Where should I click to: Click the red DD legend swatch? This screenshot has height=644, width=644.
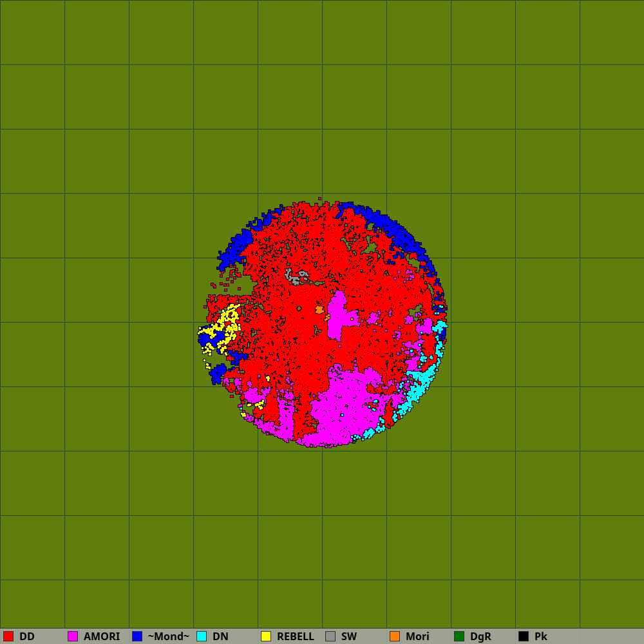click(x=8, y=636)
